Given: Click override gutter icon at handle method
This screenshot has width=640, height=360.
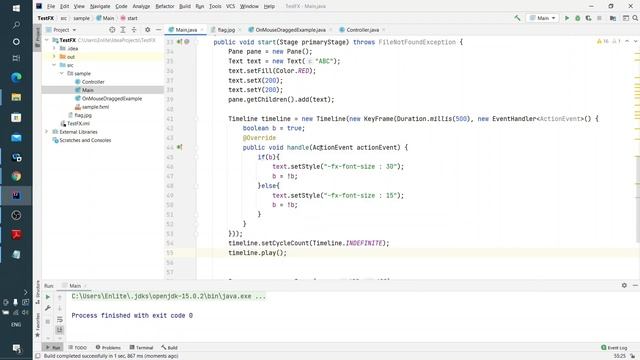Looking at the screenshot, I should click(179, 147).
